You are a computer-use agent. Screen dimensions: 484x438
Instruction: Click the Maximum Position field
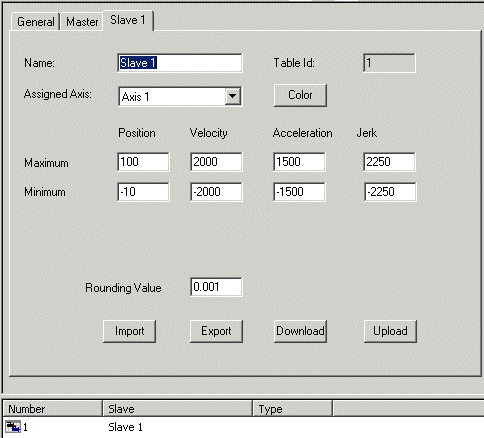tap(143, 162)
